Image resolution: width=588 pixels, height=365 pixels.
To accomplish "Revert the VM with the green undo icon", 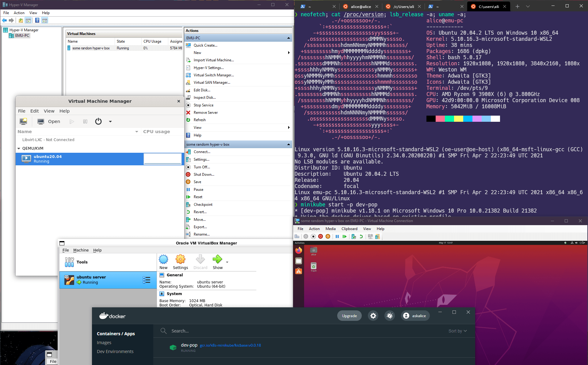I will (x=361, y=236).
